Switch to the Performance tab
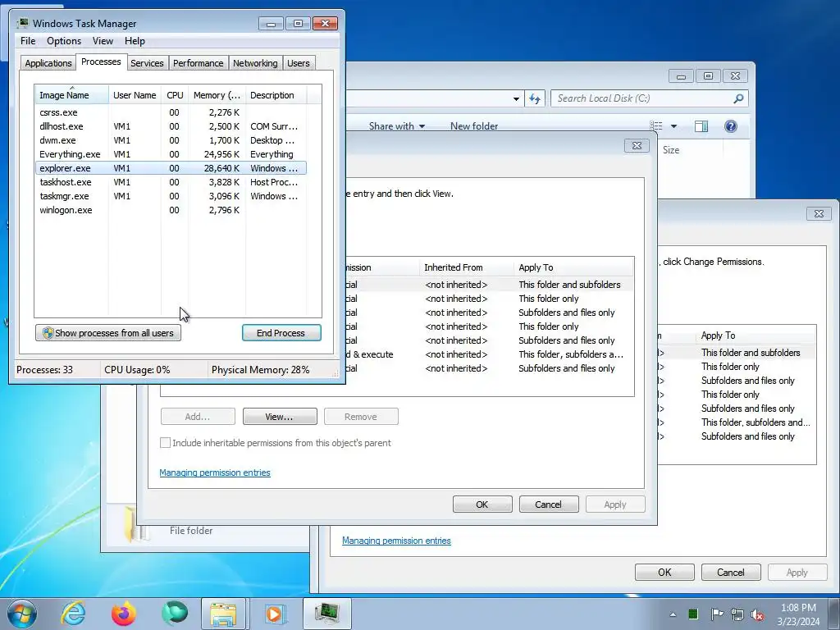840x630 pixels. [198, 62]
